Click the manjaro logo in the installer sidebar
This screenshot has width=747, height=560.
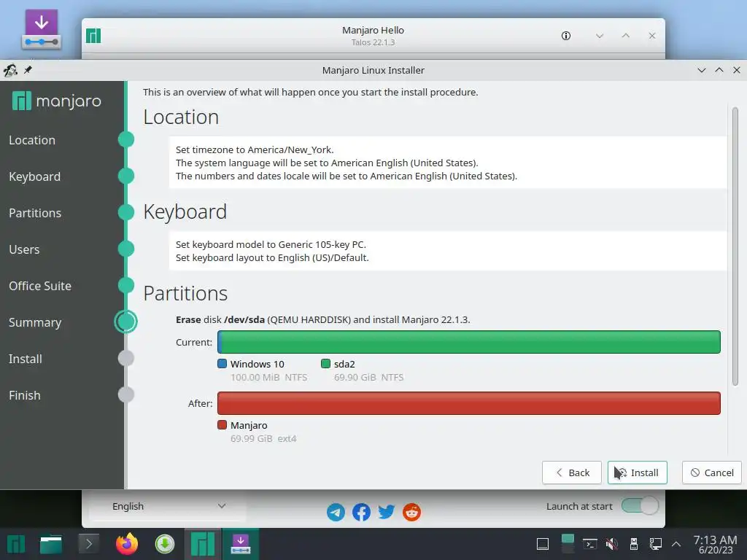click(x=57, y=101)
